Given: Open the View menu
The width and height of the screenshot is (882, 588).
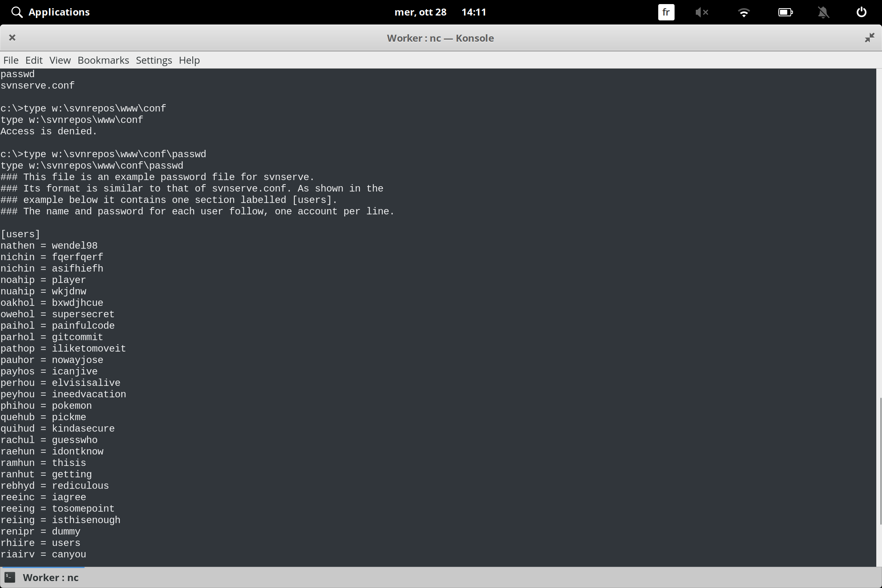Looking at the screenshot, I should coord(60,60).
